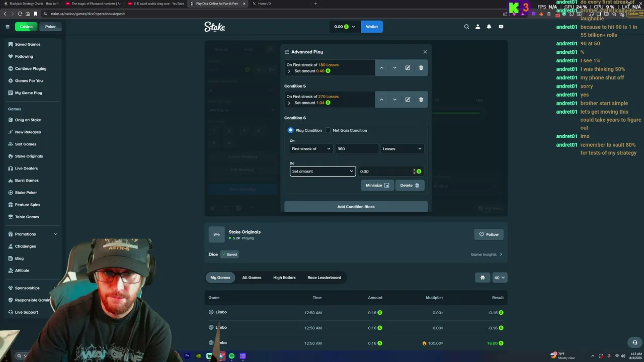Screen dimensions: 644x362
Task: Open the chat panel icon
Action: click(501, 27)
